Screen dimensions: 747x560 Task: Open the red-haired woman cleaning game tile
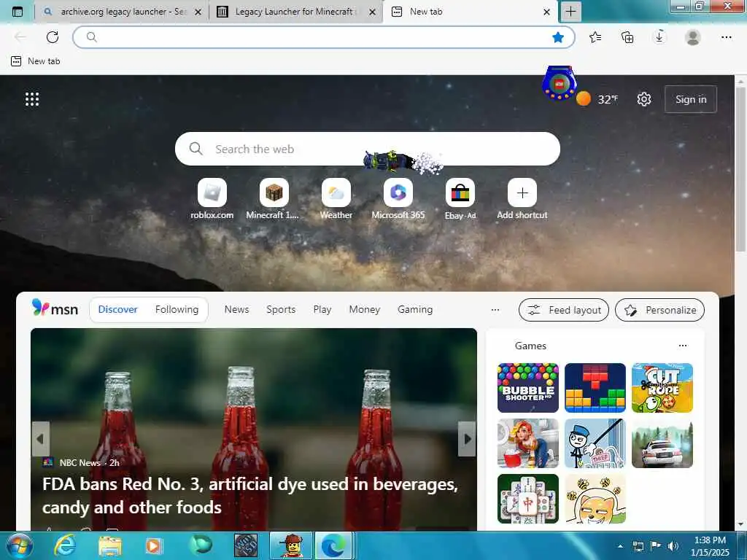point(528,443)
